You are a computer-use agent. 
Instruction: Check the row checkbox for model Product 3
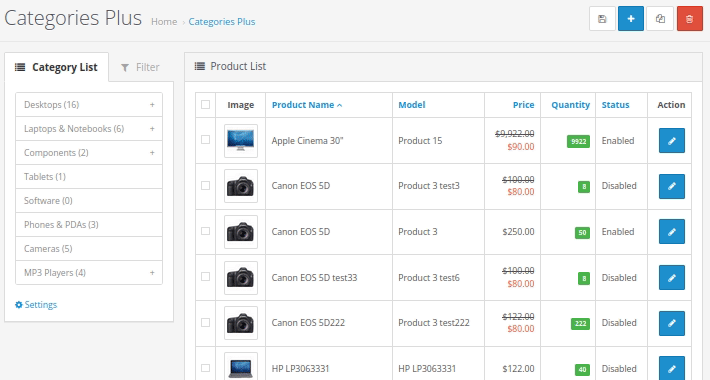pos(206,231)
